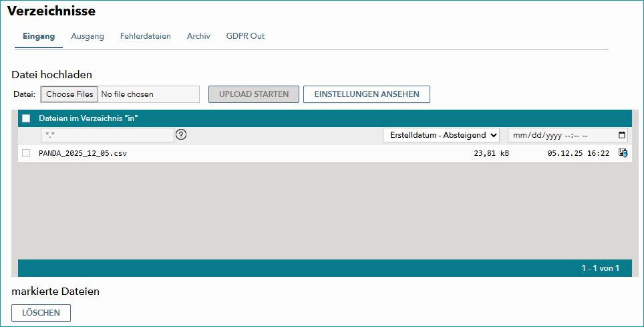Tick the select-all checkbox in the header
The width and height of the screenshot is (644, 327).
26,118
